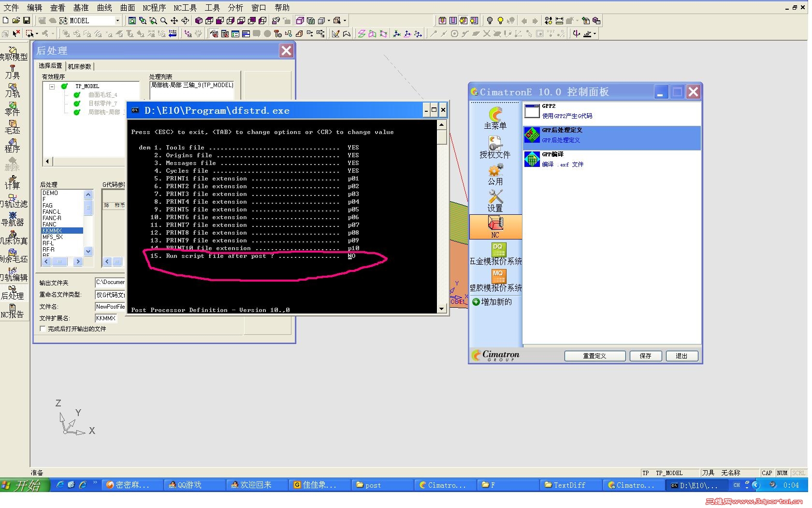
Task: Open the NC程序 menu
Action: [x=154, y=7]
